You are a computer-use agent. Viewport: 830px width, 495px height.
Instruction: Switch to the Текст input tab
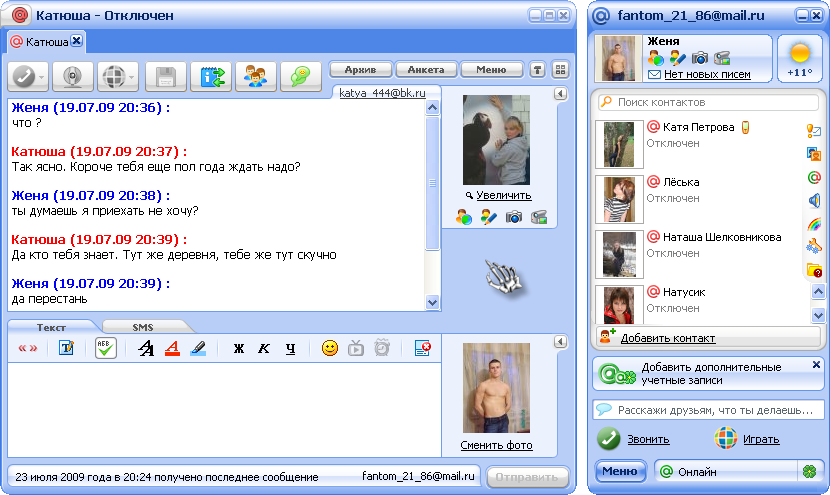[x=51, y=327]
